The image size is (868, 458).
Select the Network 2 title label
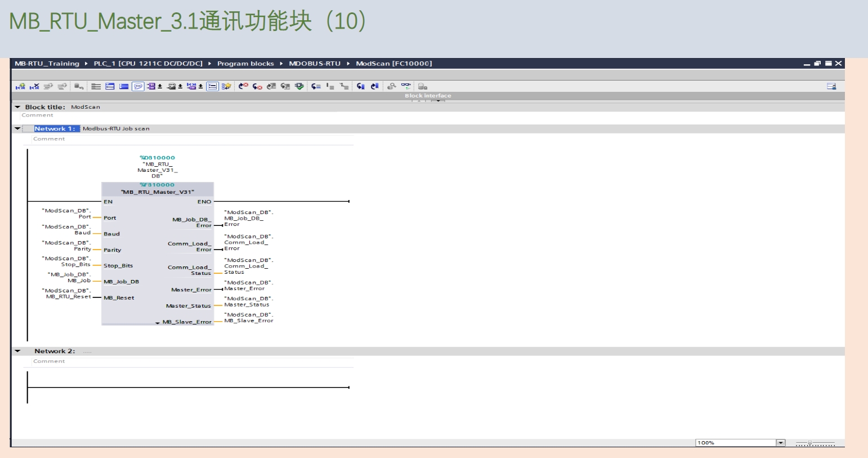(55, 351)
